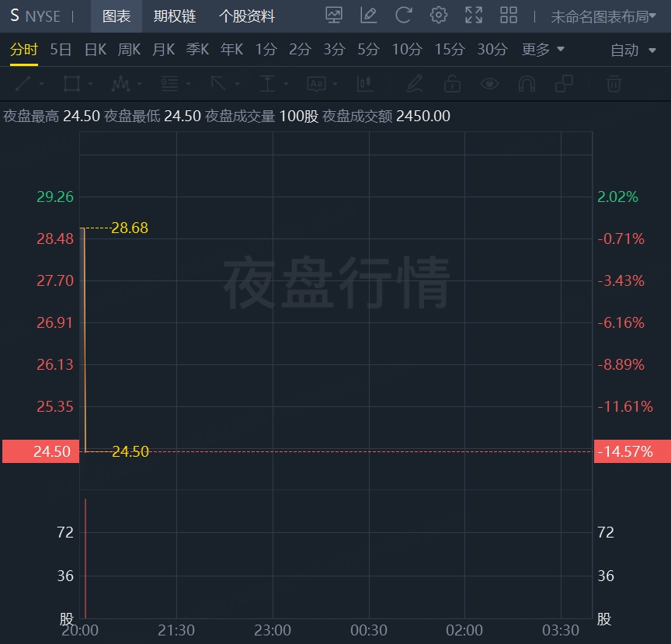Click the 29.26 price axis label

coord(55,197)
